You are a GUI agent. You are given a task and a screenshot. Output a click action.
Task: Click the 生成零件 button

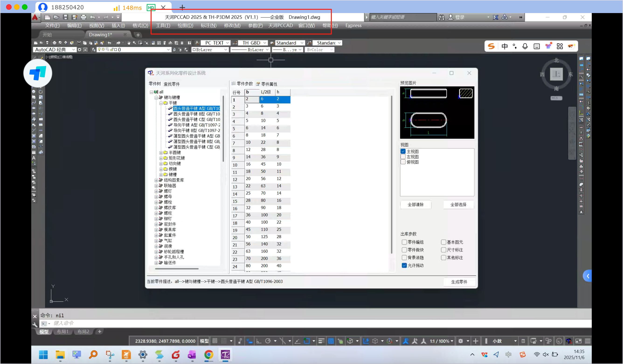(459, 282)
